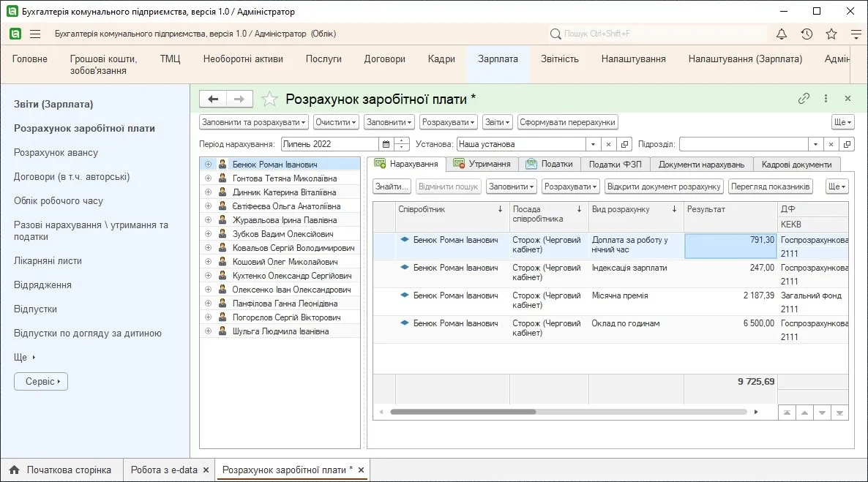Expand the Зубков Вадим Олексійович node
The width and height of the screenshot is (868, 482).
(208, 233)
